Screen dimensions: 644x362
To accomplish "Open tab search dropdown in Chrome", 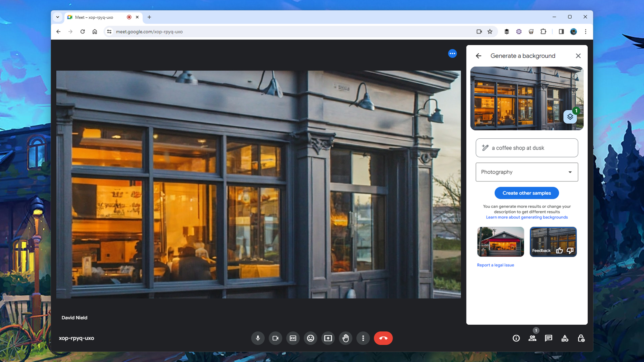I will pyautogui.click(x=58, y=17).
